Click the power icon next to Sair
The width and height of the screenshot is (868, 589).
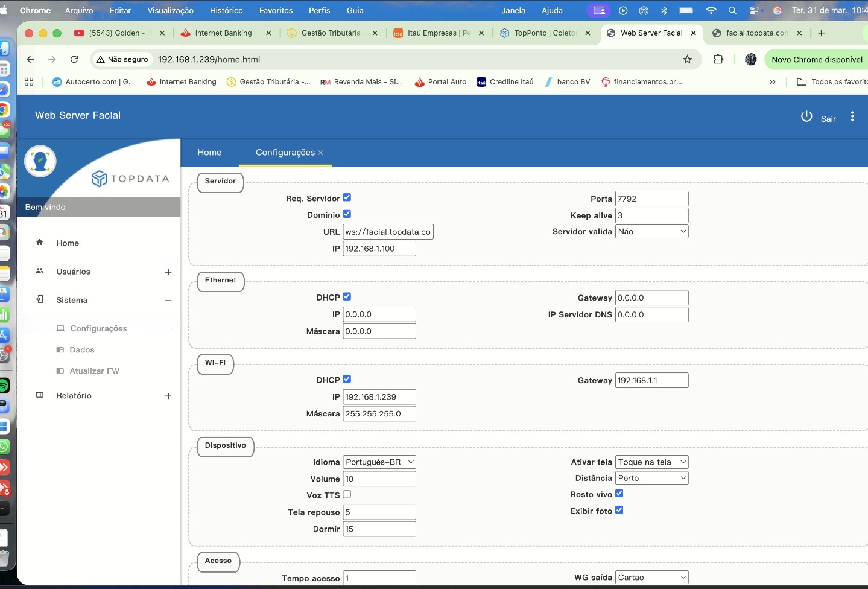806,116
